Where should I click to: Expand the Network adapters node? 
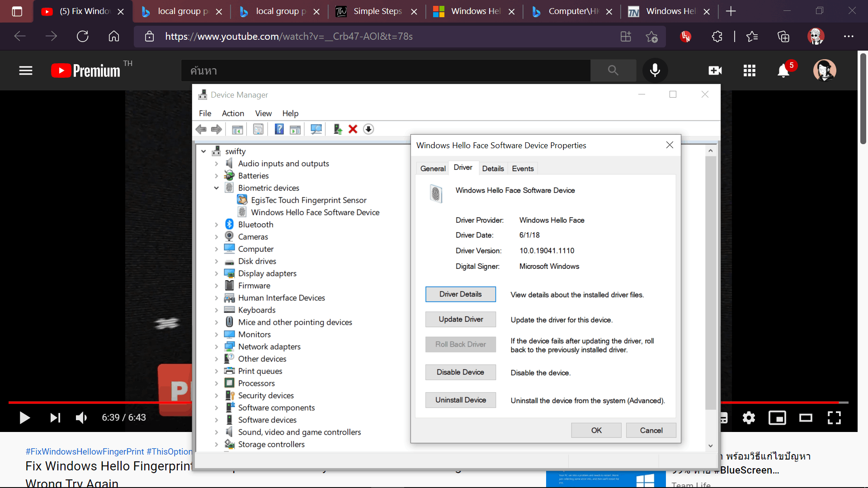(216, 347)
